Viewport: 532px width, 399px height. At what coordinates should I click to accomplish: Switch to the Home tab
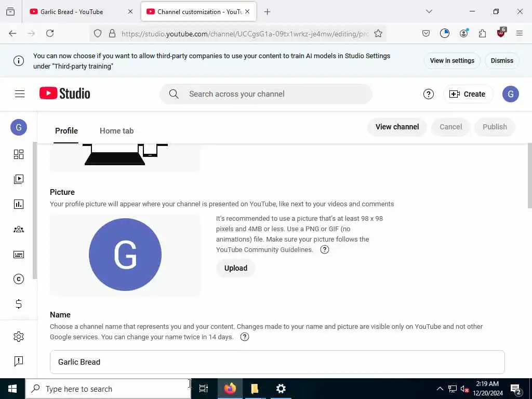(x=117, y=131)
